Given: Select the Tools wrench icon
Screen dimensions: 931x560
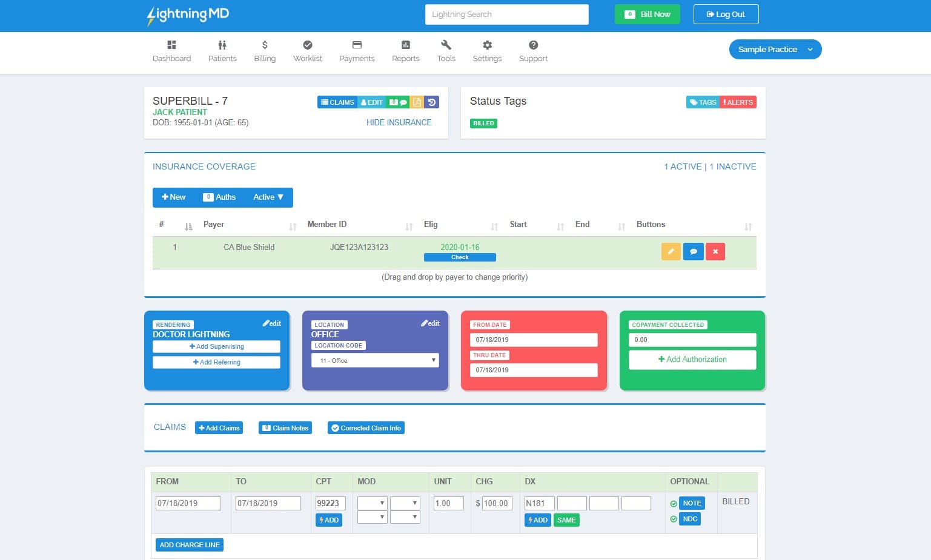Looking at the screenshot, I should pos(446,50).
